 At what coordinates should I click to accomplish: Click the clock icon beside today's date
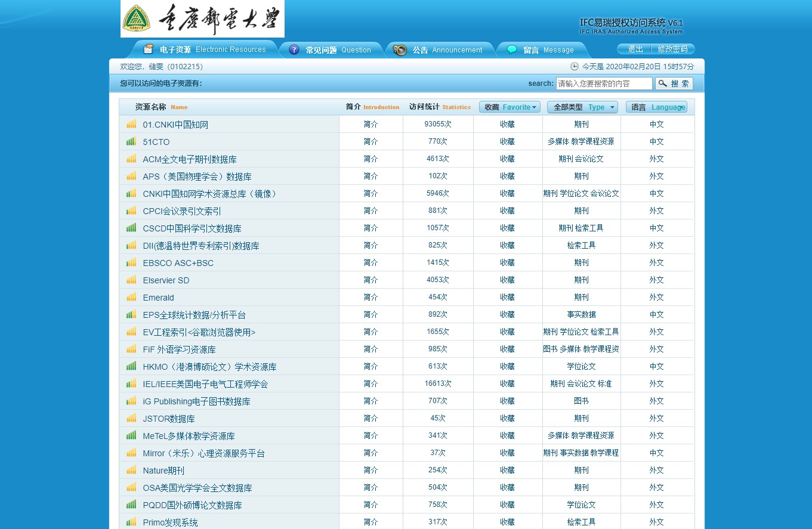575,66
